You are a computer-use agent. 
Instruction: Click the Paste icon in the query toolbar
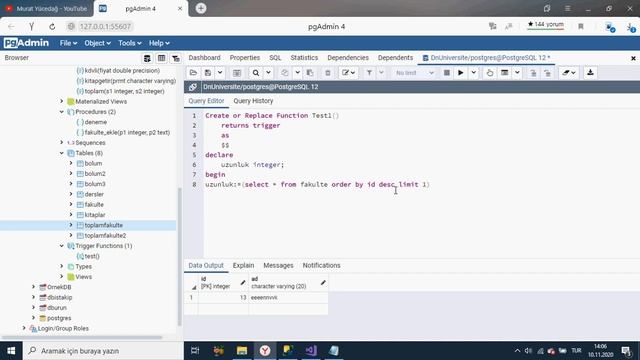[310, 73]
